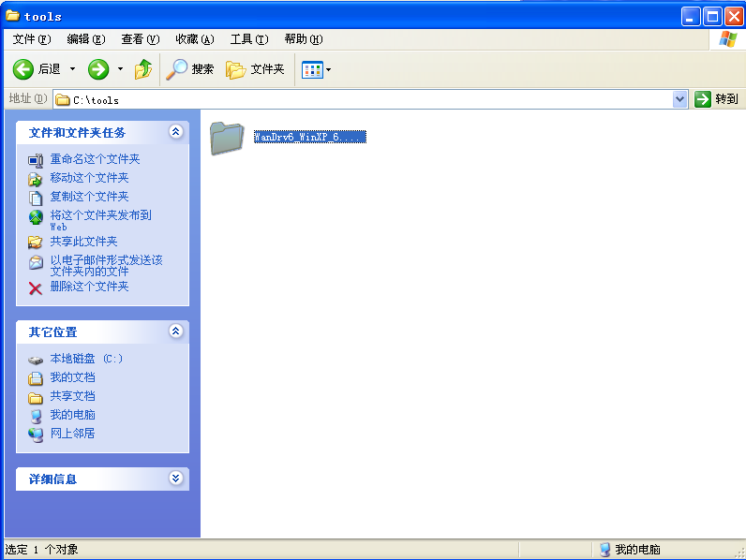
Task: Open the Favorites (收藏) menu
Action: click(195, 39)
